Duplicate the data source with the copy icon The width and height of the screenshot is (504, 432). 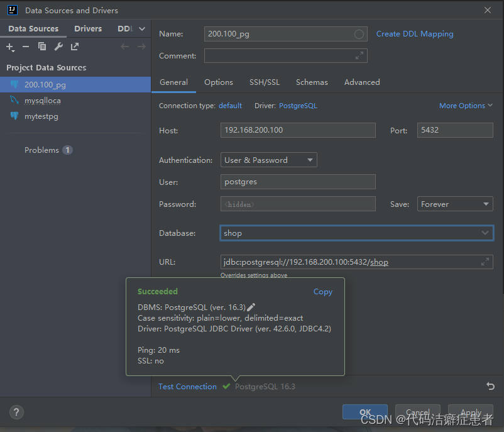[42, 47]
